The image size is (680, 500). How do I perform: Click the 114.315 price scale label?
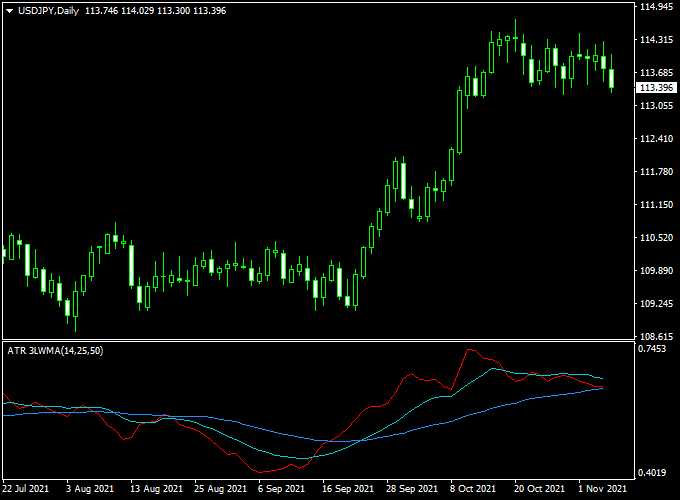[x=657, y=39]
